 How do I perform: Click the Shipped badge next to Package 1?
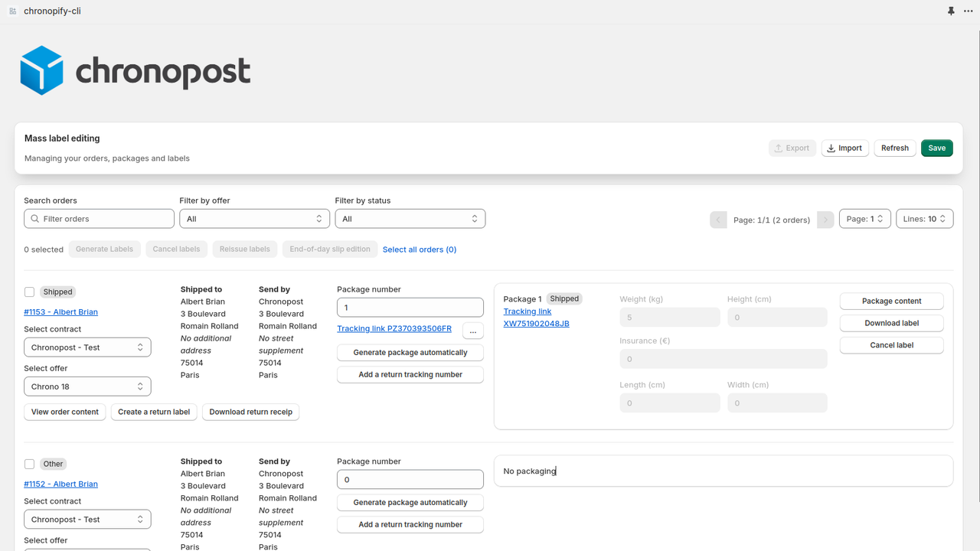pos(564,298)
